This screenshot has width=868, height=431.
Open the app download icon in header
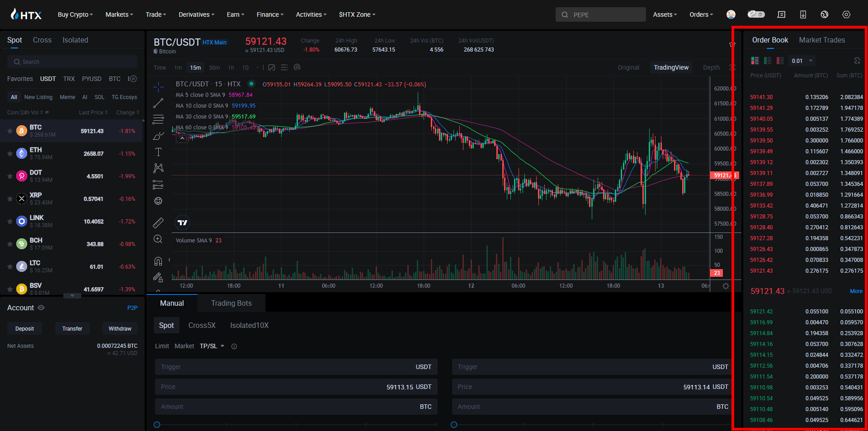point(803,14)
